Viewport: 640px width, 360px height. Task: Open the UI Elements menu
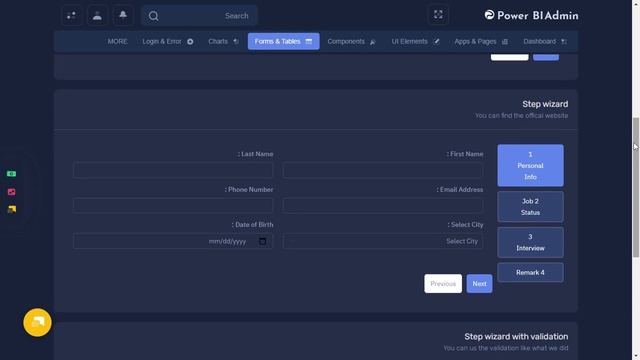[416, 42]
